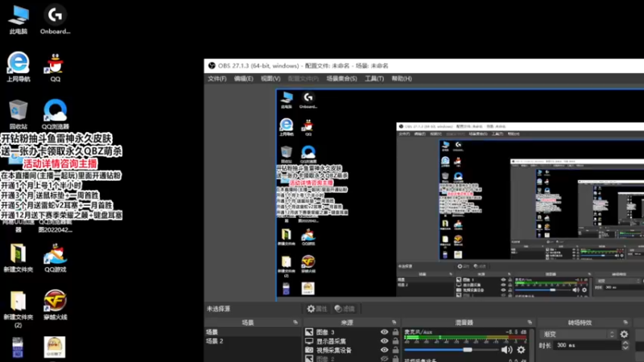The width and height of the screenshot is (644, 362).
Task: Select the 显示器采集 source name
Action: [331, 341]
